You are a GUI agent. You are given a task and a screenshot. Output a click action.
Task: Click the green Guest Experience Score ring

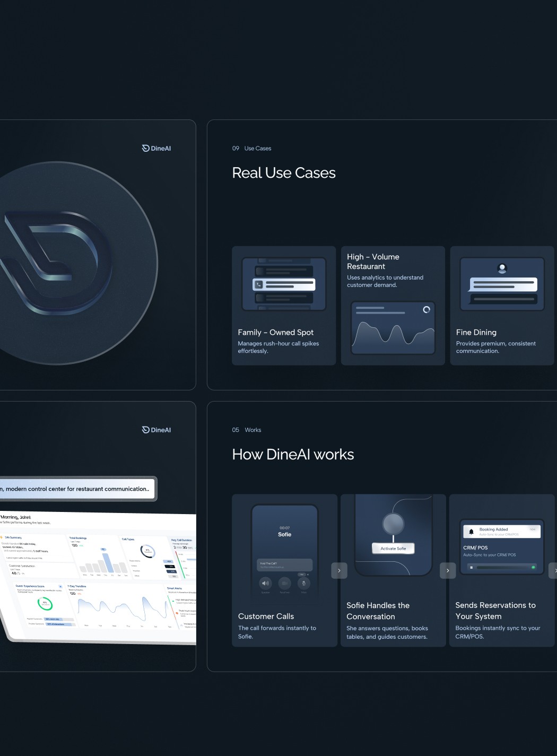[x=45, y=603]
